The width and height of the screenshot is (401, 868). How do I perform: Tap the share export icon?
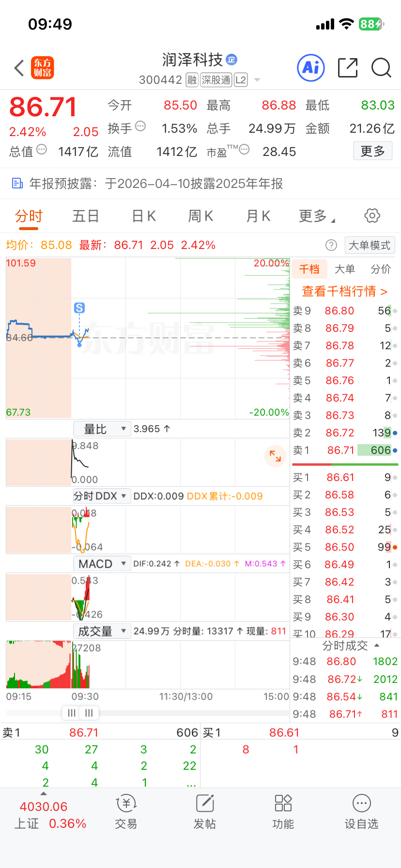348,68
